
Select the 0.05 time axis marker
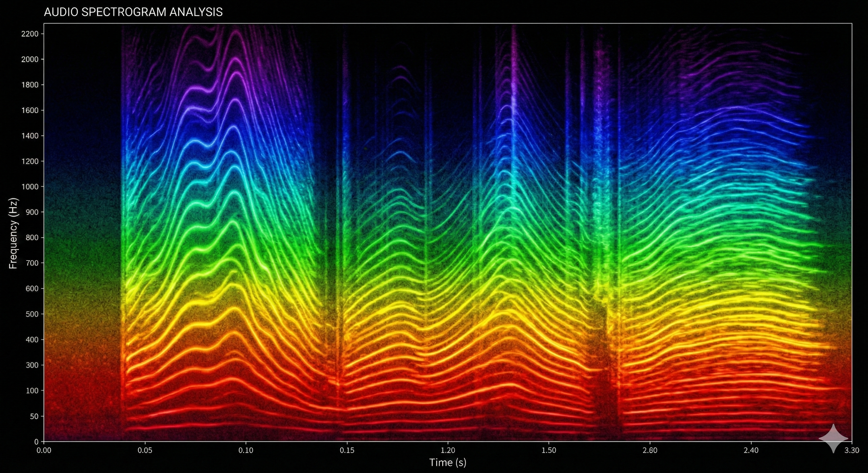(145, 451)
